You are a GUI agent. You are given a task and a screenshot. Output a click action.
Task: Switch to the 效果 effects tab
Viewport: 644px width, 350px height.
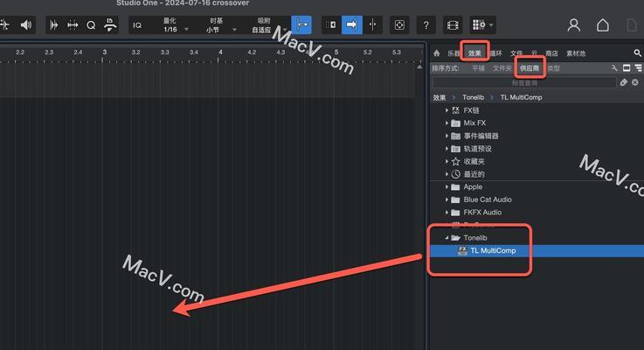coord(474,53)
